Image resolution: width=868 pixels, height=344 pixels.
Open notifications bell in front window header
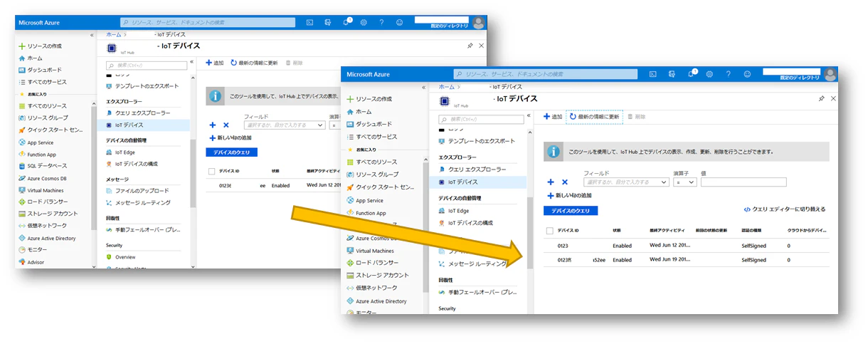pos(691,74)
